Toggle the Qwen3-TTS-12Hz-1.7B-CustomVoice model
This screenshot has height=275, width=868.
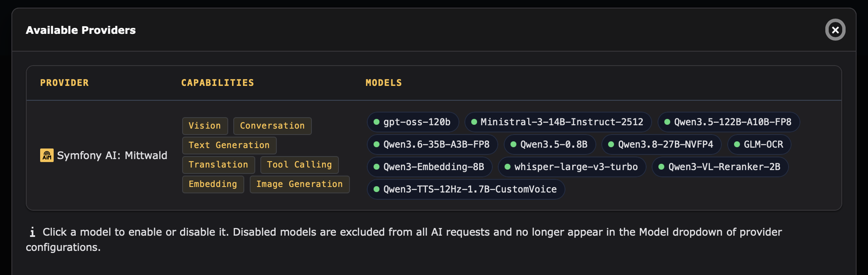[x=466, y=190]
